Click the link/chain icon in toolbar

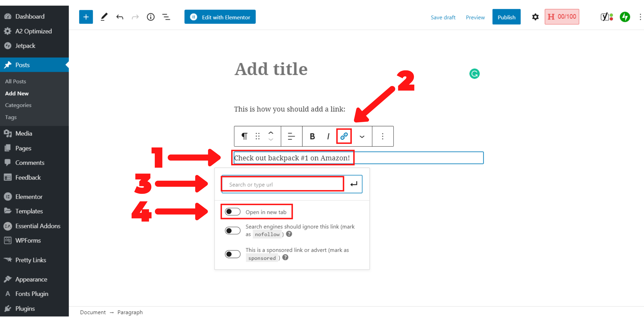pyautogui.click(x=344, y=136)
